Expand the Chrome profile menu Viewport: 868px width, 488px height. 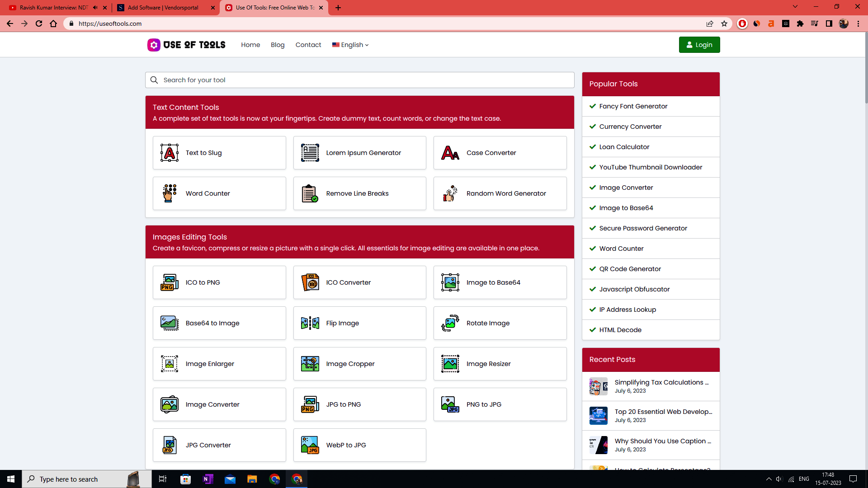tap(844, 23)
